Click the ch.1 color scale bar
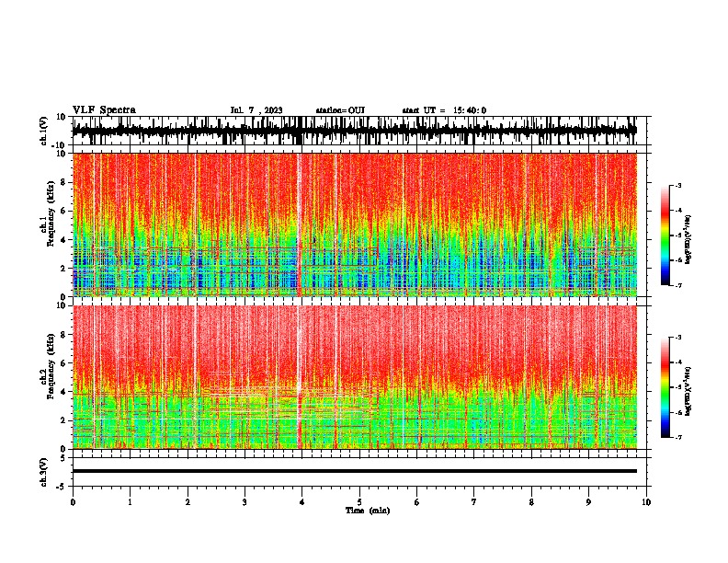728x563 pixels. click(x=665, y=236)
